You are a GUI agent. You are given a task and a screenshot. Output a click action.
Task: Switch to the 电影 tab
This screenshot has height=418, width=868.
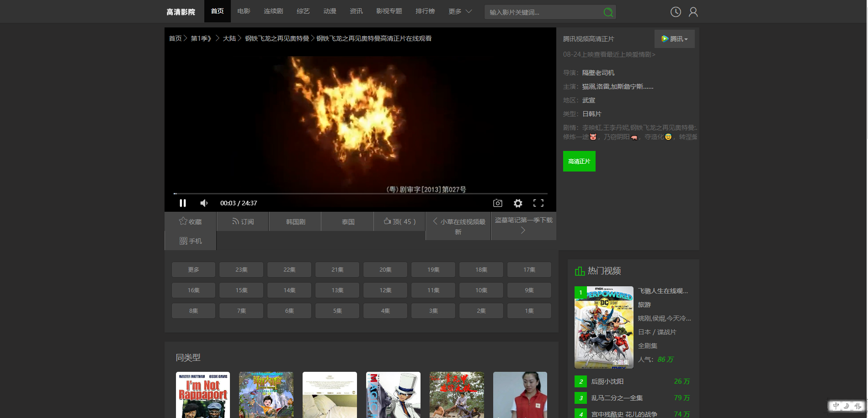[x=244, y=11]
